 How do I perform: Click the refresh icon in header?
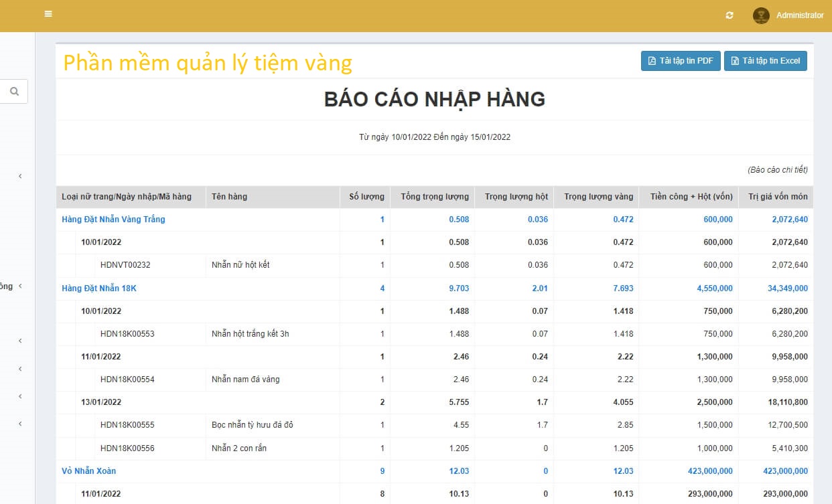tap(730, 15)
